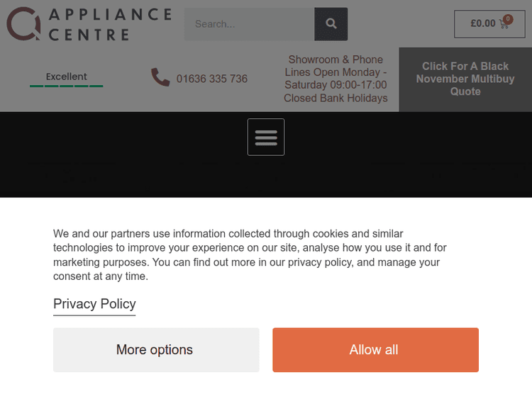Click the showroom opening hours text
532x399 pixels.
[336, 79]
